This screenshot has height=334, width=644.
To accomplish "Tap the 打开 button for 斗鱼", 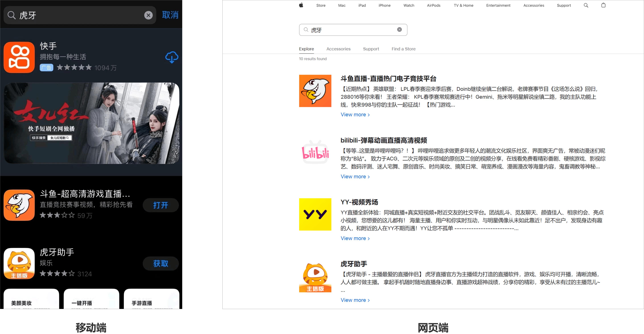I will pyautogui.click(x=161, y=205).
